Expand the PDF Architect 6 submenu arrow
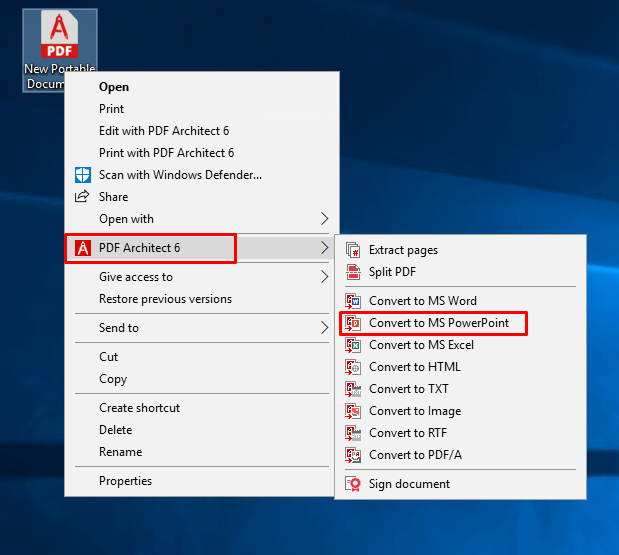This screenshot has height=555, width=619. click(325, 248)
